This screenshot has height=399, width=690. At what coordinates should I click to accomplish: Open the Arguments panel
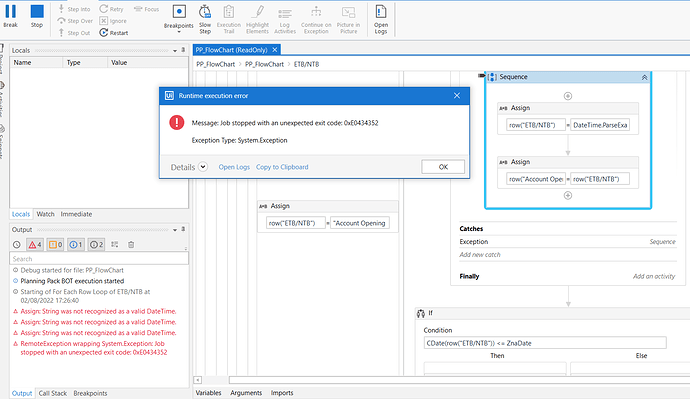pos(246,393)
